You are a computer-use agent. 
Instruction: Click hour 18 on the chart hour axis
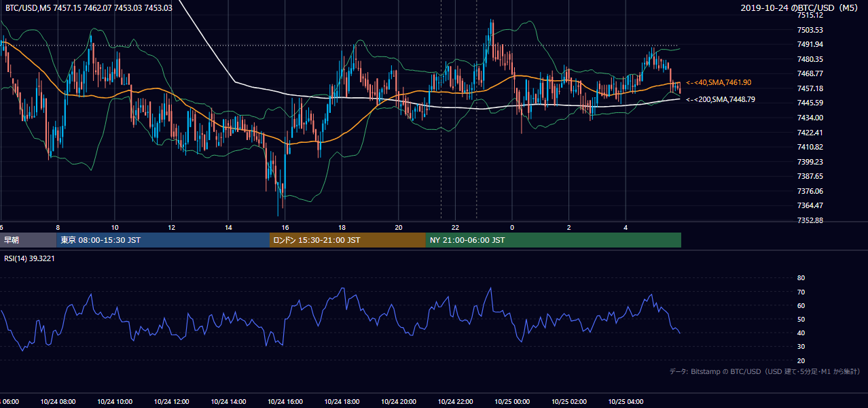[x=342, y=227]
